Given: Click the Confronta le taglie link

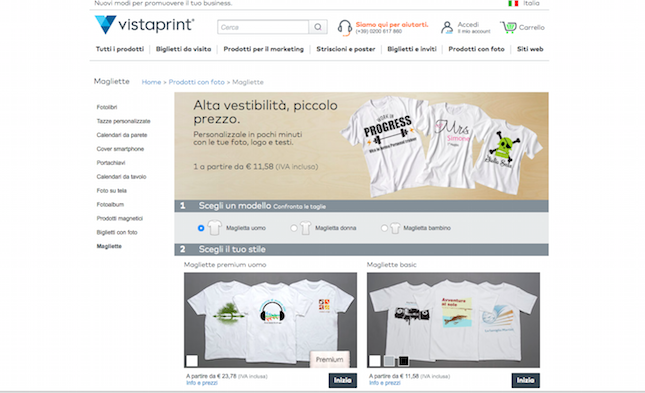Looking at the screenshot, I should pos(299,207).
